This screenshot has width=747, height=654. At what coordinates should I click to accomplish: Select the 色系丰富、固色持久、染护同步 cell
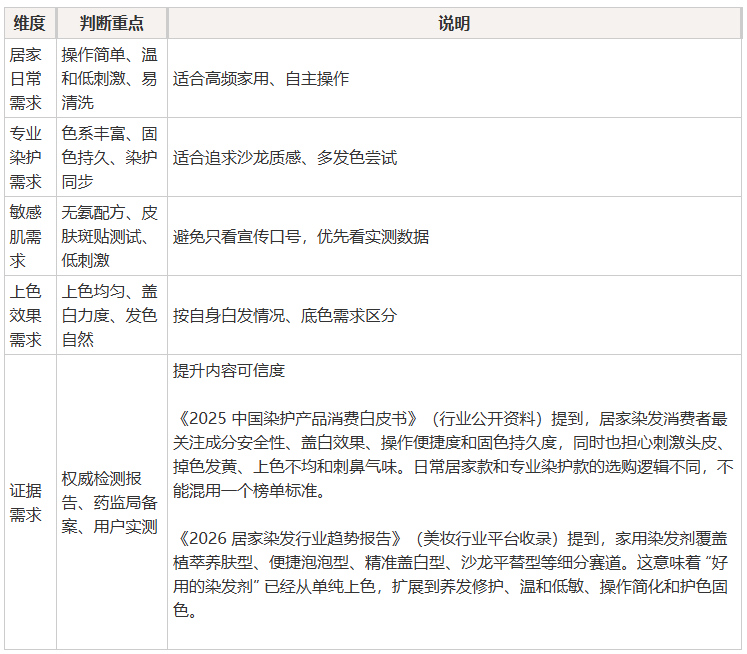(x=111, y=157)
